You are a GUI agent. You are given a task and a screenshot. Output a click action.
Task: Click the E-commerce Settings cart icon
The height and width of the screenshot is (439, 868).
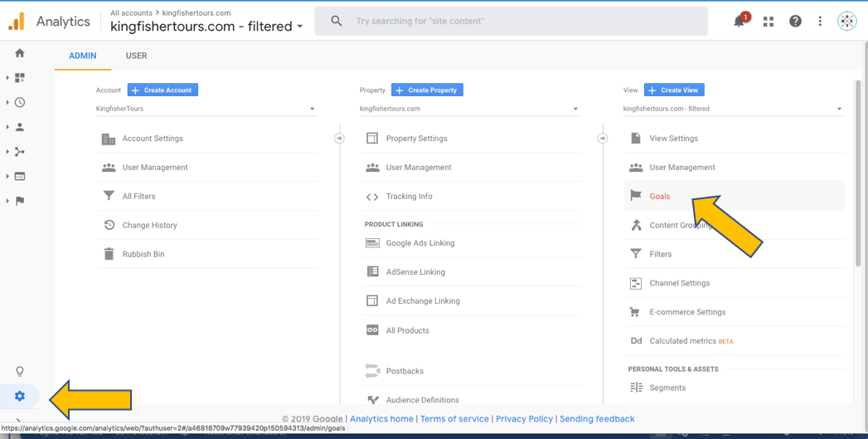pos(636,312)
